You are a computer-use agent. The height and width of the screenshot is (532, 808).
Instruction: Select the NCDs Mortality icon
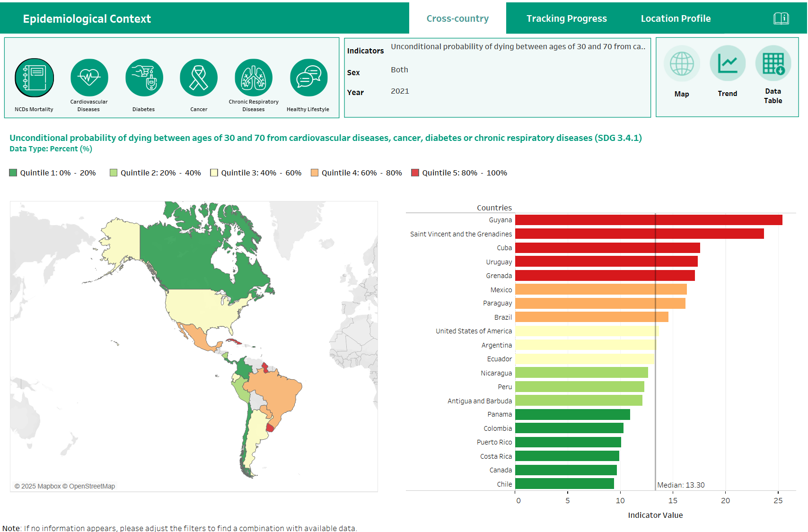(34, 77)
